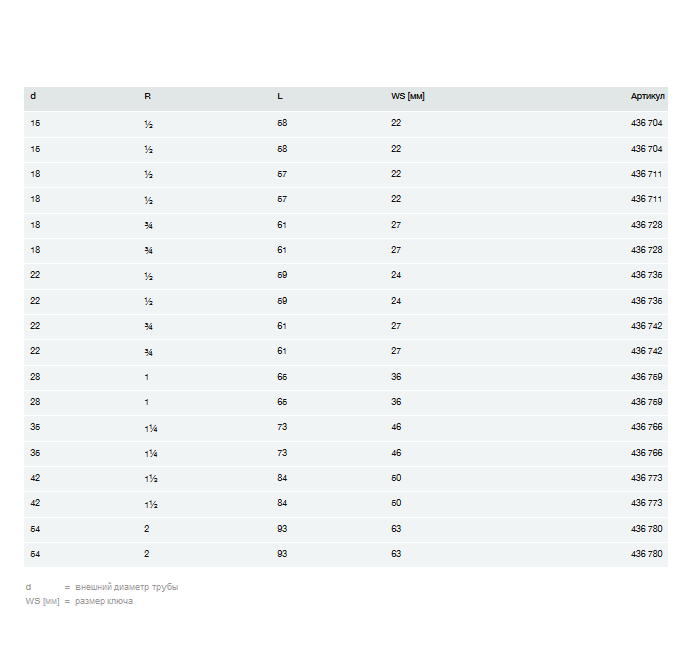Click the first WS value 24 cell
This screenshot has width=682, height=656.
pyautogui.click(x=396, y=275)
